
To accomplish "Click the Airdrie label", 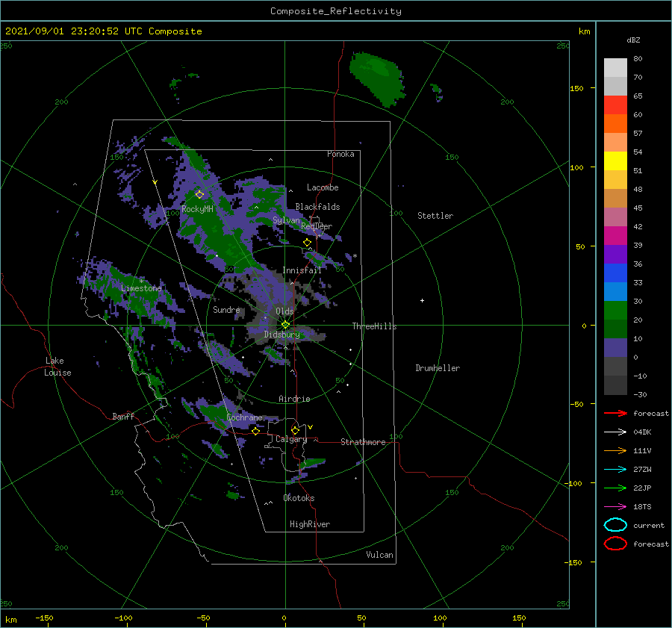I will click(x=294, y=399).
